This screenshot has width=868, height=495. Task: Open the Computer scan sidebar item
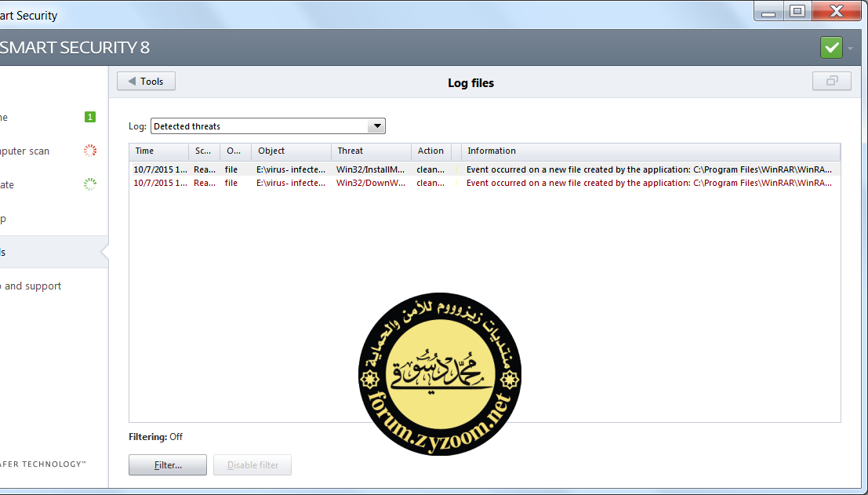tap(53, 151)
